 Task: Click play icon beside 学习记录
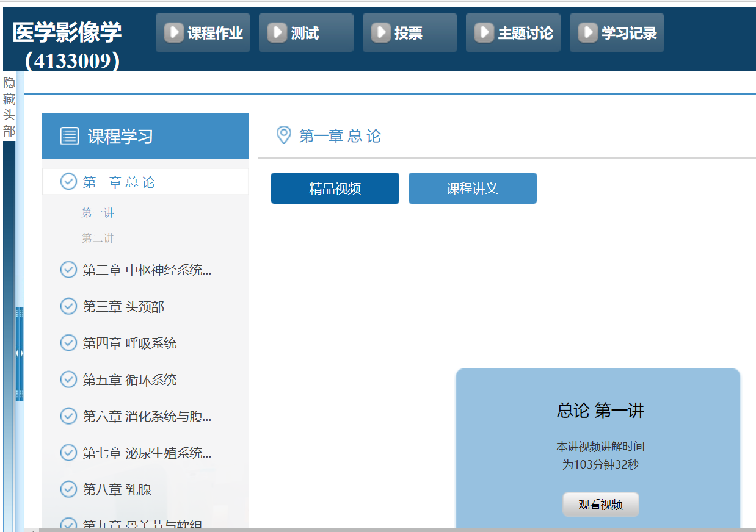pyautogui.click(x=587, y=33)
